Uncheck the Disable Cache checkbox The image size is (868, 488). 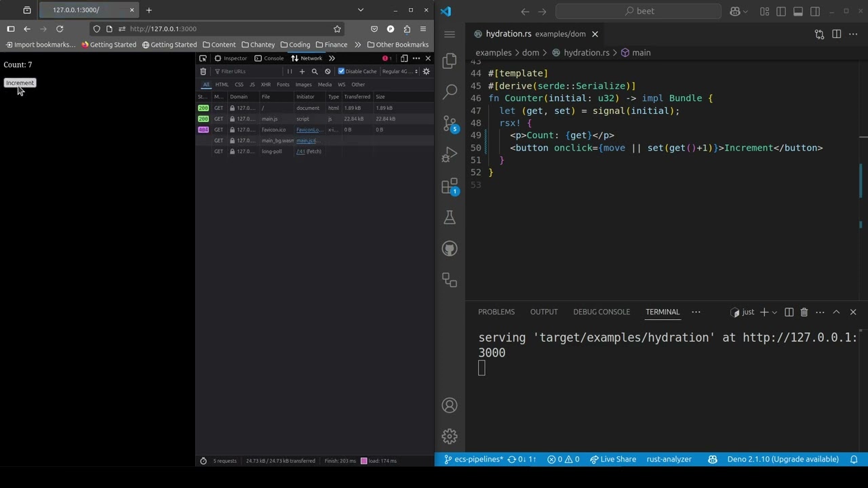click(x=341, y=71)
